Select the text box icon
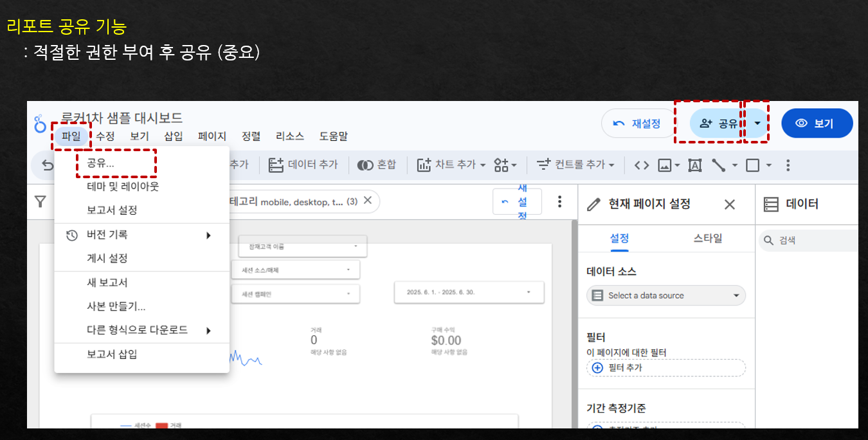Viewport: 868px width, 440px height. [x=694, y=165]
